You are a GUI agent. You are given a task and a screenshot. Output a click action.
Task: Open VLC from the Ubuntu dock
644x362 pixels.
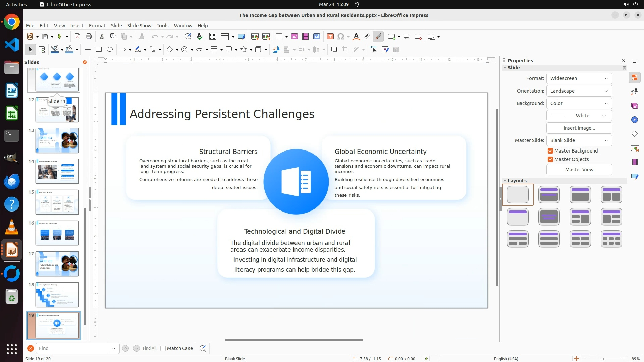(12, 227)
